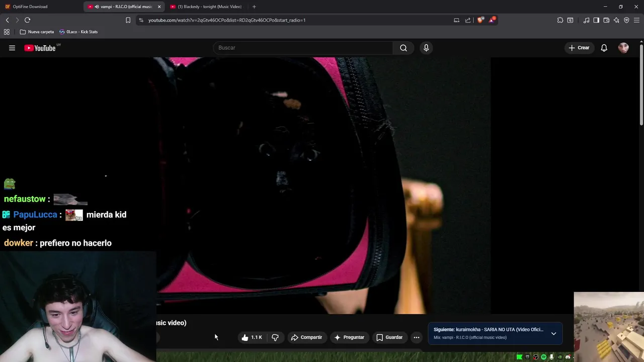This screenshot has width=644, height=362.
Task: Like the video with 1.1 K likes
Action: point(251,337)
